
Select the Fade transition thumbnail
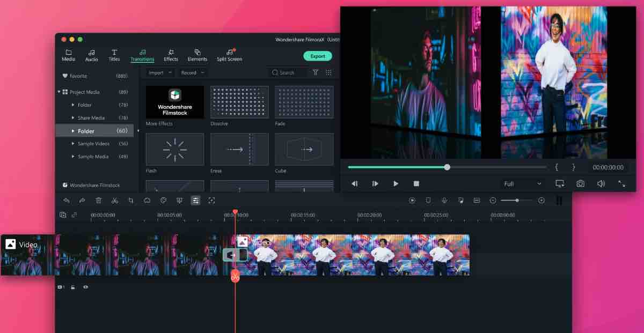[304, 102]
